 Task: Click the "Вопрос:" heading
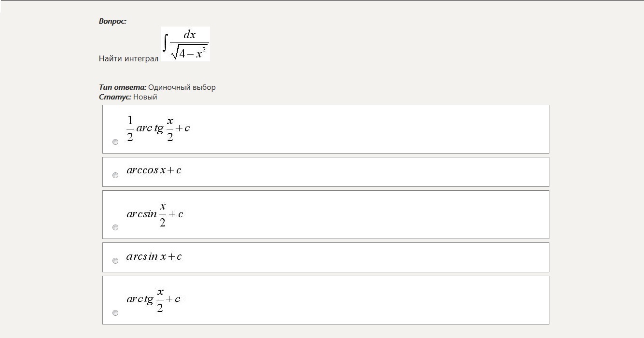click(112, 21)
